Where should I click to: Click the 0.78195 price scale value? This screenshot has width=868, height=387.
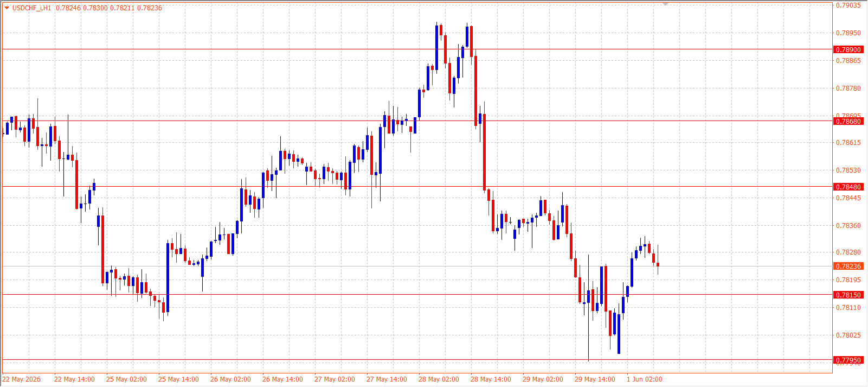[x=848, y=280]
